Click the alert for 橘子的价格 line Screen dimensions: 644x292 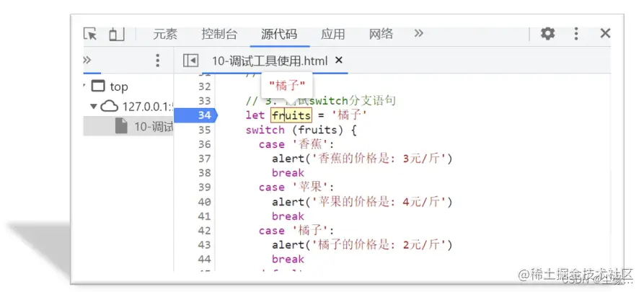(x=362, y=245)
